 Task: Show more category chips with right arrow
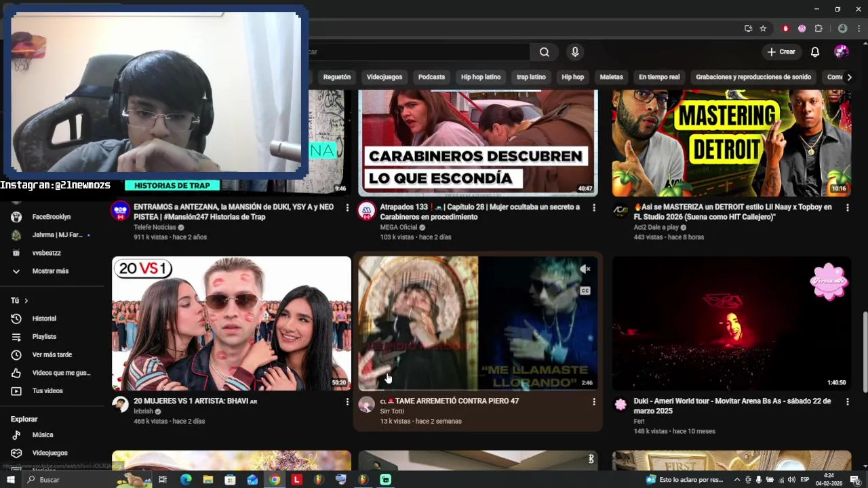coord(849,77)
